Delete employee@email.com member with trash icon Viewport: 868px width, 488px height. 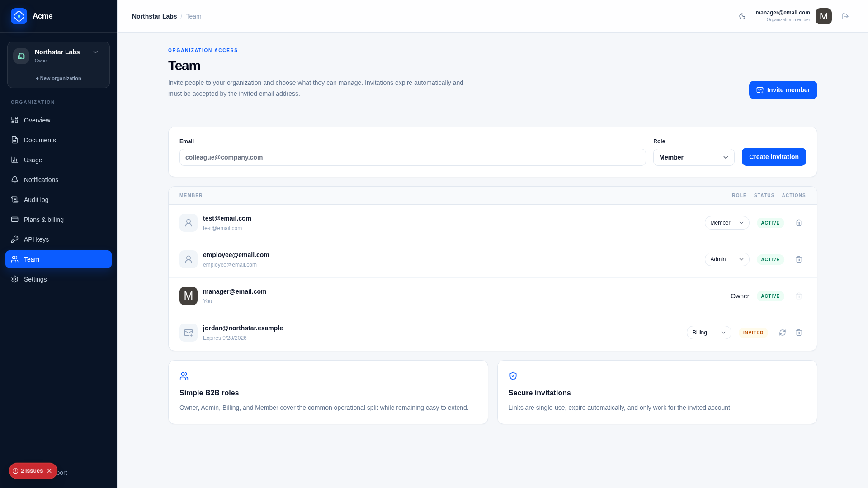(799, 259)
